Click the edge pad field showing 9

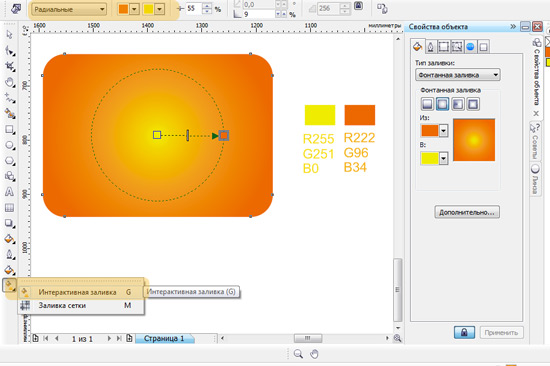coord(259,14)
